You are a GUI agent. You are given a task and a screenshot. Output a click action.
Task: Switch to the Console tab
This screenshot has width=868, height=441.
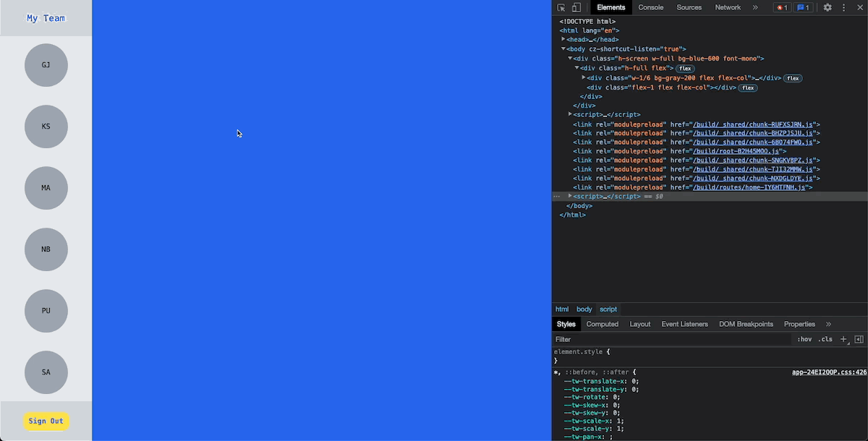coord(650,7)
